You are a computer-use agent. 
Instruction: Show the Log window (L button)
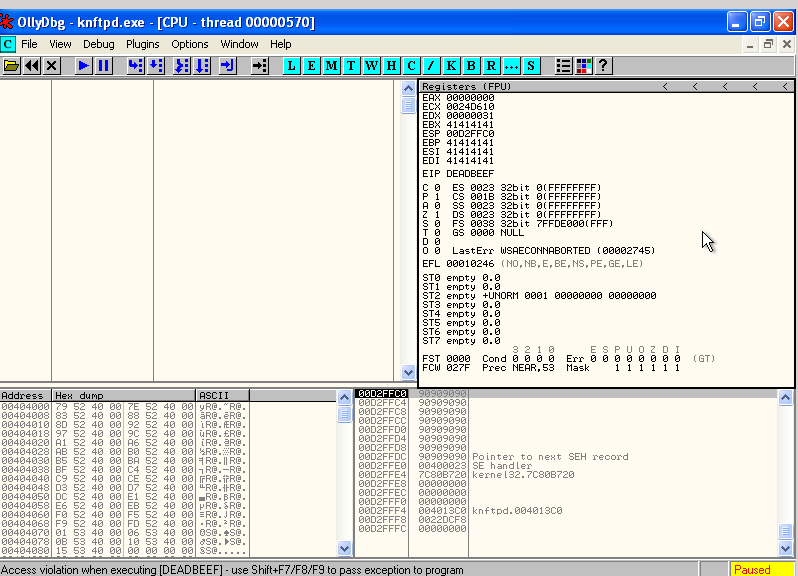pos(291,66)
